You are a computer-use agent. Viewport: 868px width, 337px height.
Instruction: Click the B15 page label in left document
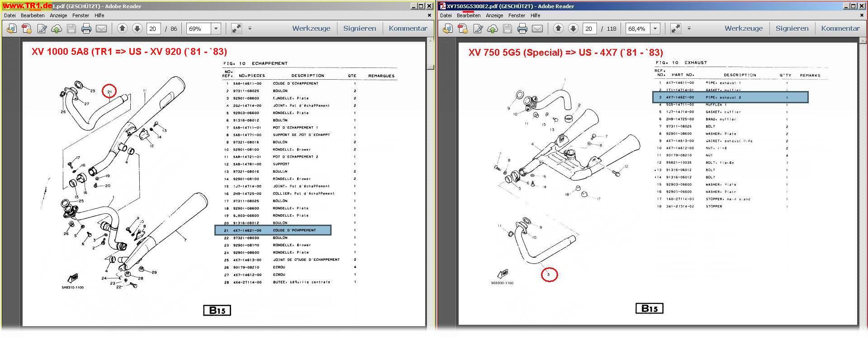pyautogui.click(x=217, y=310)
